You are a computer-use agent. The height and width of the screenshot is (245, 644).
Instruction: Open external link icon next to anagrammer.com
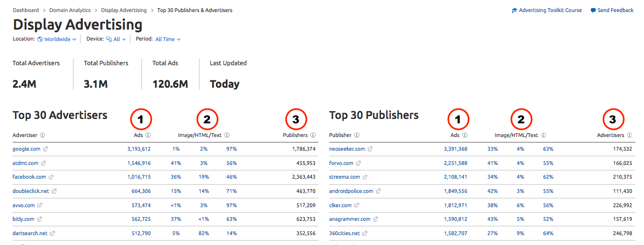coord(376,219)
